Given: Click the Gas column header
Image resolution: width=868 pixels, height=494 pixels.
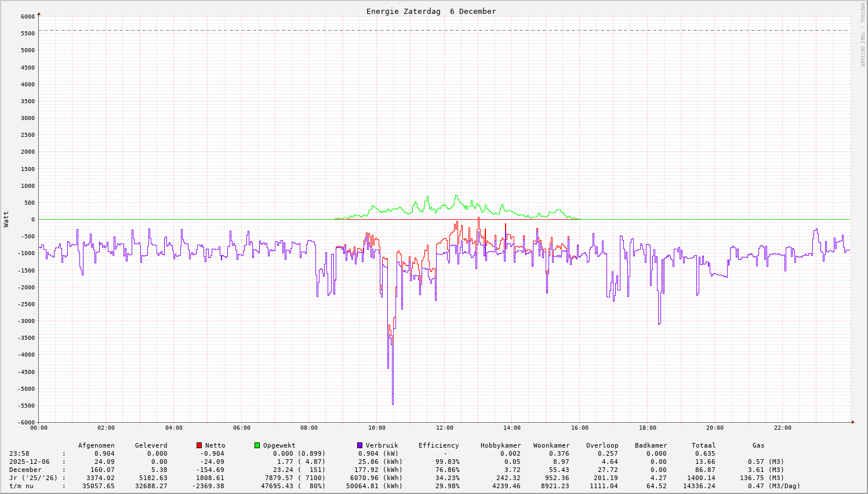Looking at the screenshot, I should (x=758, y=446).
